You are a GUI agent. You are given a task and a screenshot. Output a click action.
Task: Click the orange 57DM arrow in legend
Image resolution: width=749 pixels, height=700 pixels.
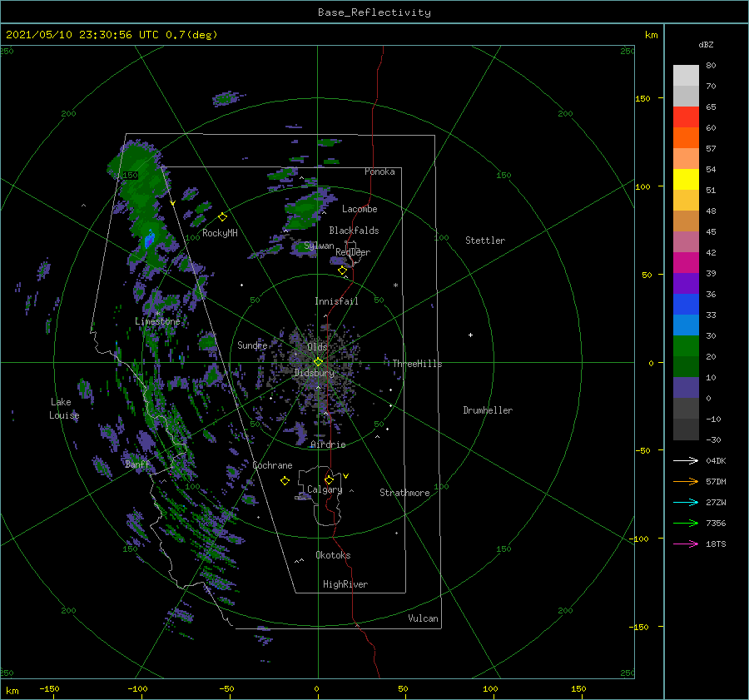pyautogui.click(x=686, y=482)
